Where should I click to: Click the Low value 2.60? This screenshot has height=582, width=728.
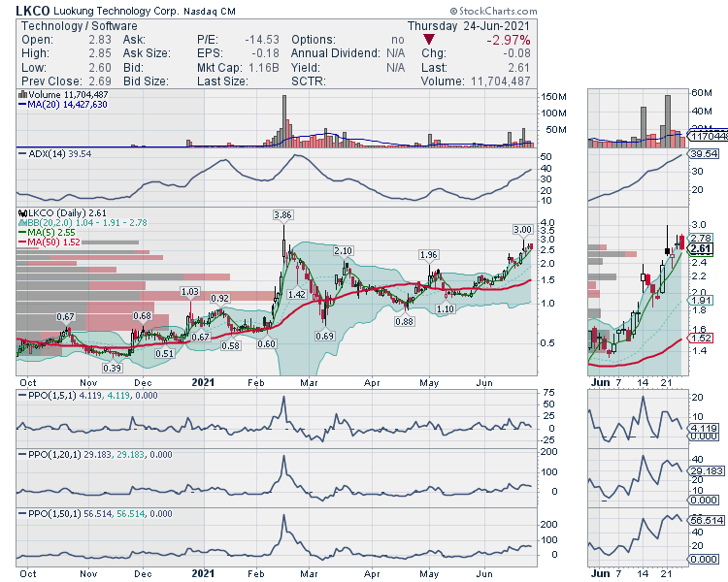pyautogui.click(x=100, y=68)
